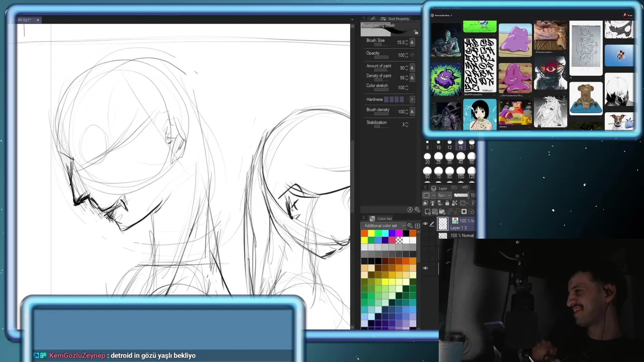Image resolution: width=644 pixels, height=362 pixels.
Task: Open the layer blending mode dropdown
Action: [x=445, y=195]
